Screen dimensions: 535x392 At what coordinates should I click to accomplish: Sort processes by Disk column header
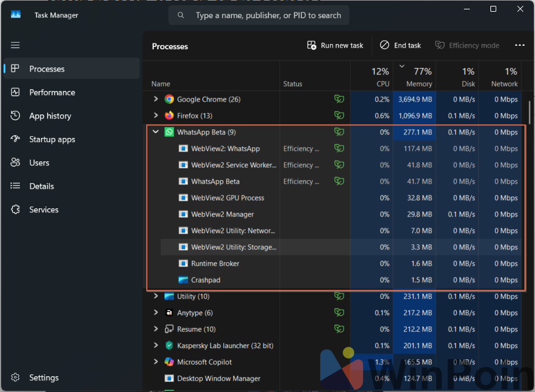(x=457, y=76)
